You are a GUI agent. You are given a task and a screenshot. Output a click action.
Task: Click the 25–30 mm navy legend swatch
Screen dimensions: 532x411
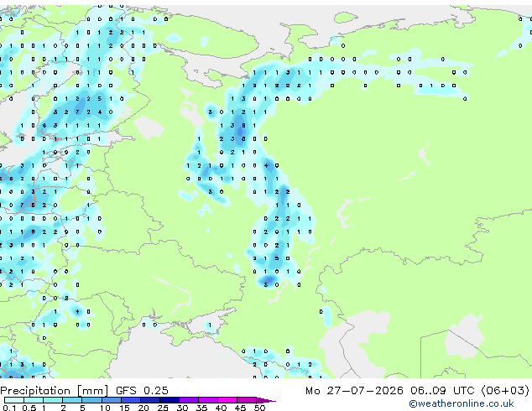click(x=170, y=400)
